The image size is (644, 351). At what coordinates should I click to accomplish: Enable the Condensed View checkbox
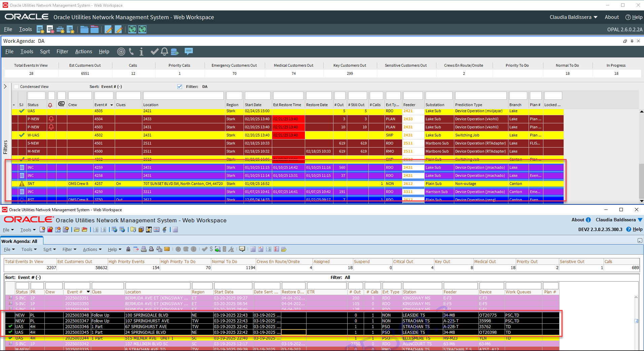[16, 87]
